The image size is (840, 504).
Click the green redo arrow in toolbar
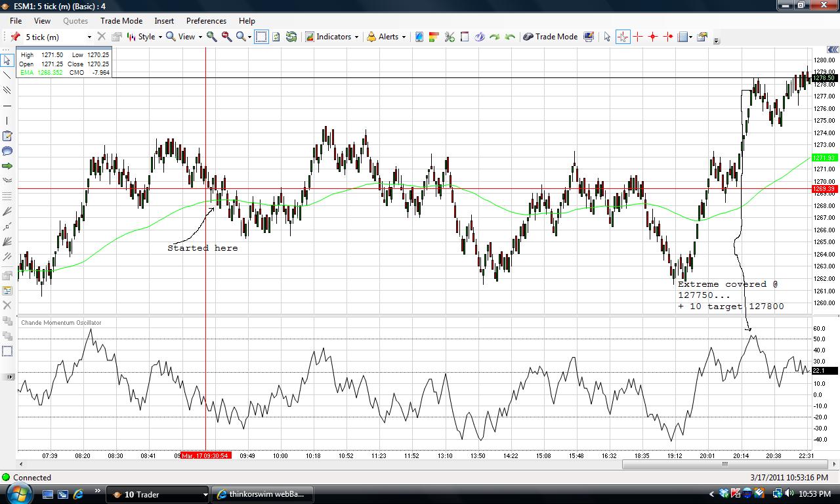click(495, 37)
